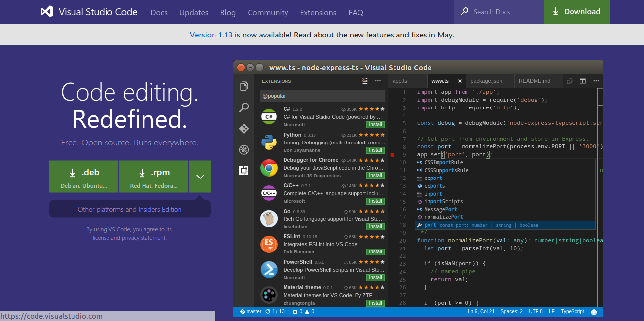The height and width of the screenshot is (321, 644).
Task: Open the Explorer files icon in activity bar
Action: pos(244,86)
